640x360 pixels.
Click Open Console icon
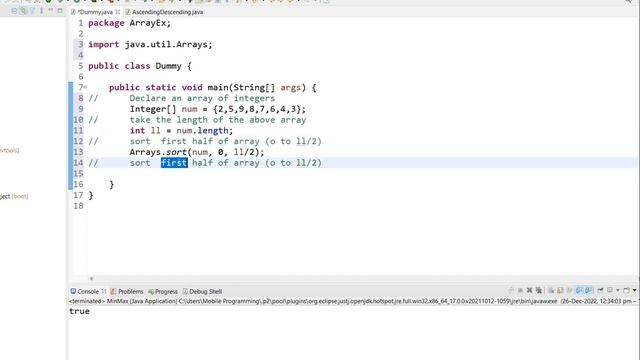626,290
